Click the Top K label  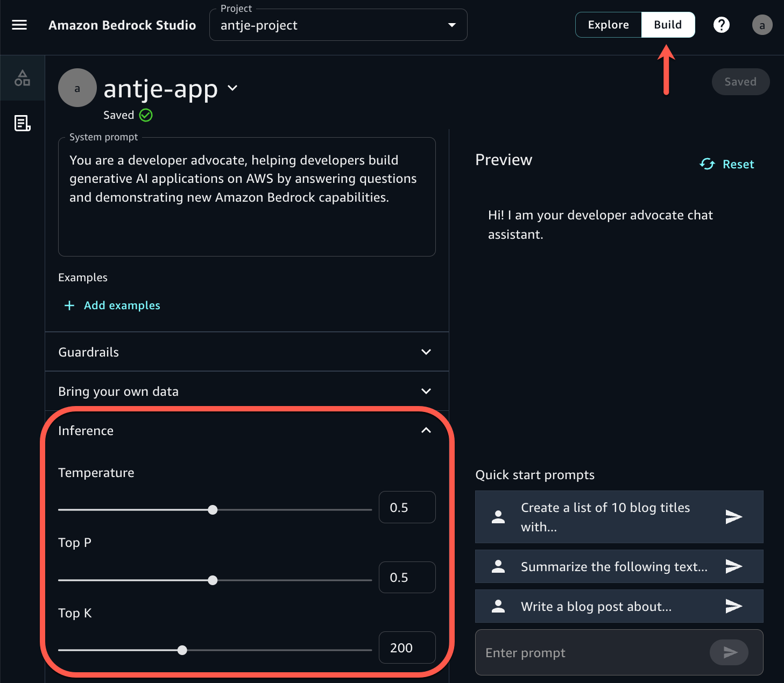tap(75, 613)
